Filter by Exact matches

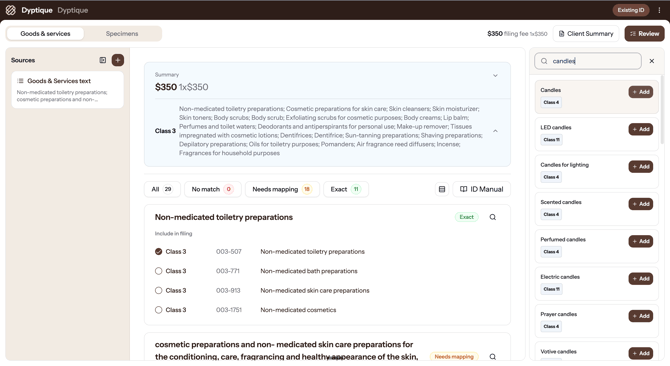click(346, 189)
